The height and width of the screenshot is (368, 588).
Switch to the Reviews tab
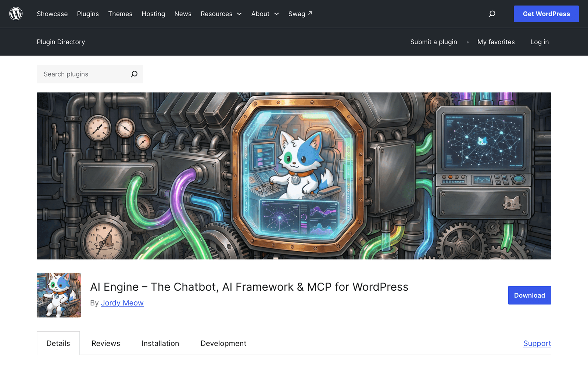(x=106, y=343)
